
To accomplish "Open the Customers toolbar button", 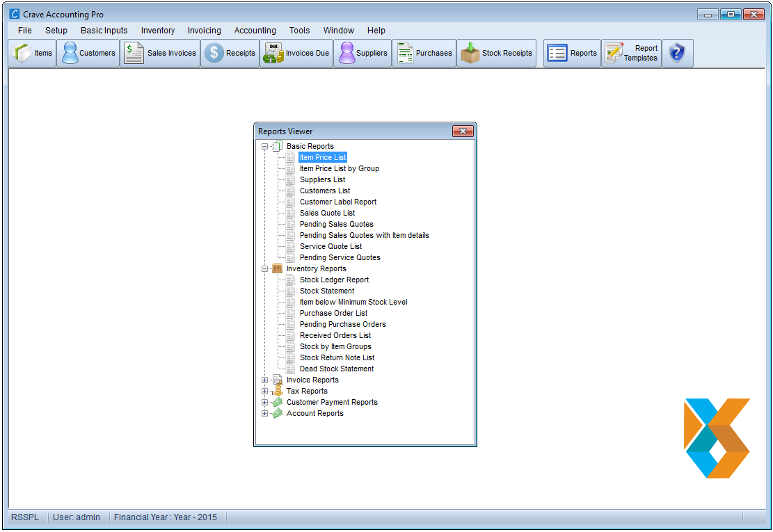I will tap(89, 53).
